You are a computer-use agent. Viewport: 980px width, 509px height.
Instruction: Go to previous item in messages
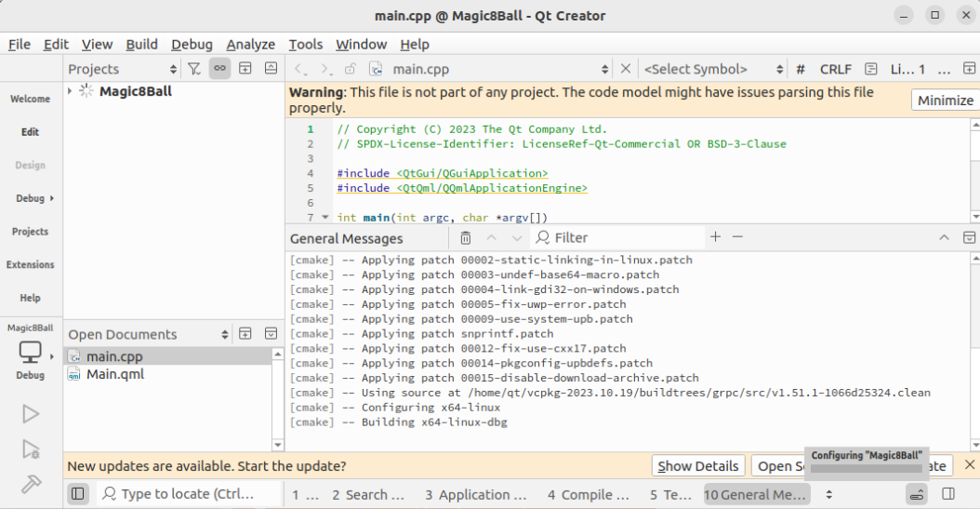(491, 237)
